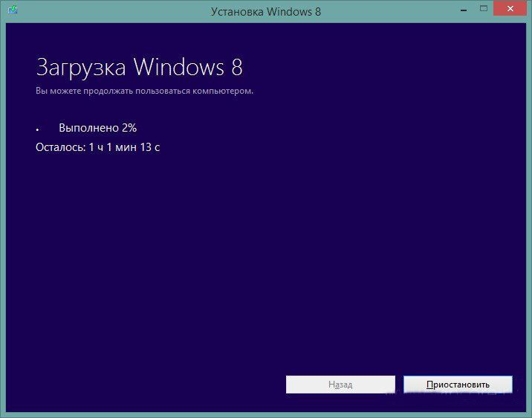Minimize the Установка Windows 8 window
532x418 pixels.
click(461, 10)
